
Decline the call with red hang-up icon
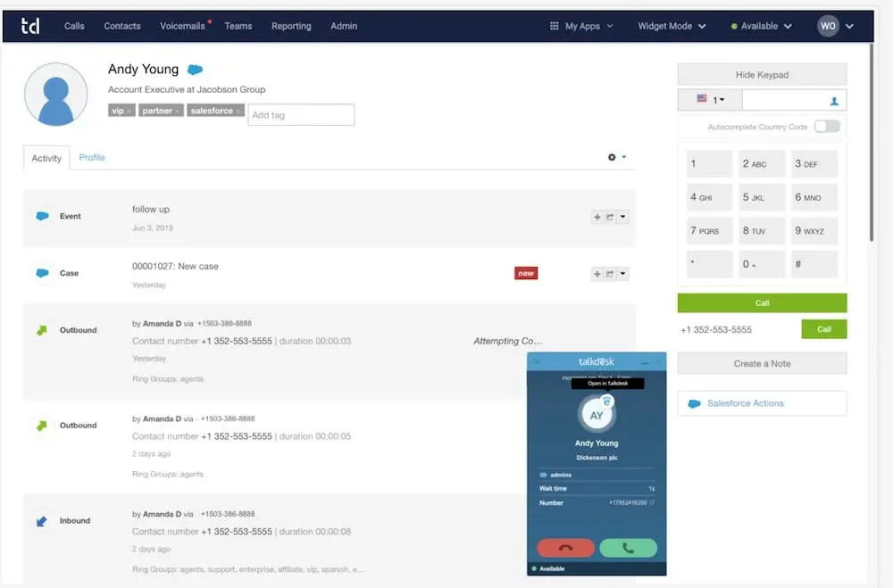[x=564, y=547]
